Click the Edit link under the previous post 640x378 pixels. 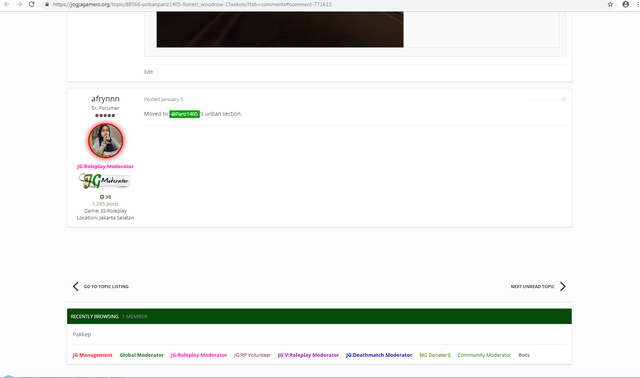(x=148, y=72)
